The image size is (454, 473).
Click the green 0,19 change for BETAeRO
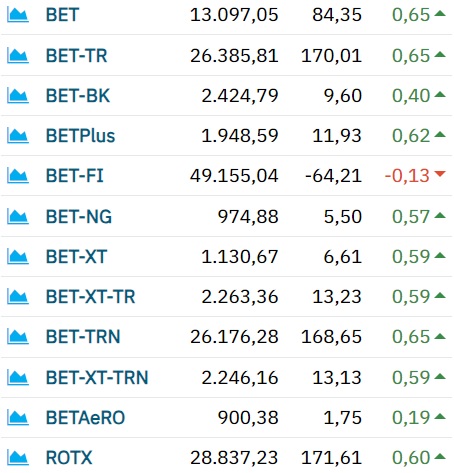[411, 418]
